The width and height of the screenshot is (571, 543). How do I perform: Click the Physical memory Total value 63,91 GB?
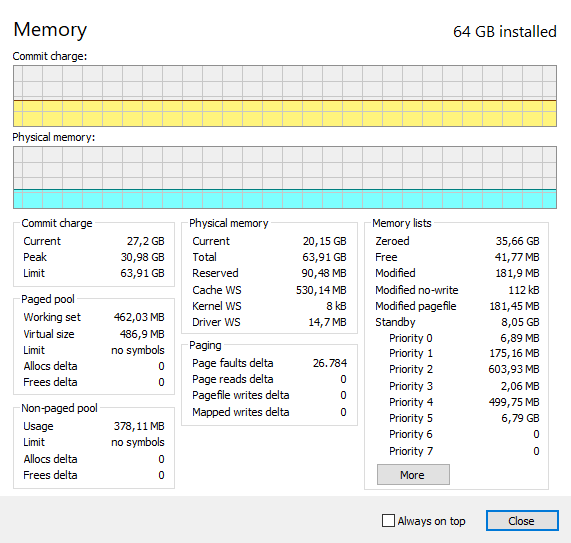(324, 257)
